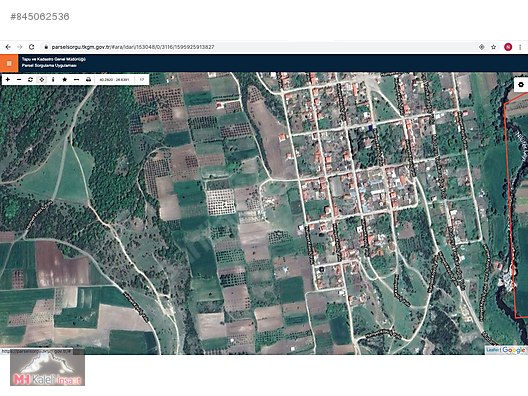This screenshot has height=396, width=528.
Task: Reload the page with browser refresh icon
Action: [32, 47]
